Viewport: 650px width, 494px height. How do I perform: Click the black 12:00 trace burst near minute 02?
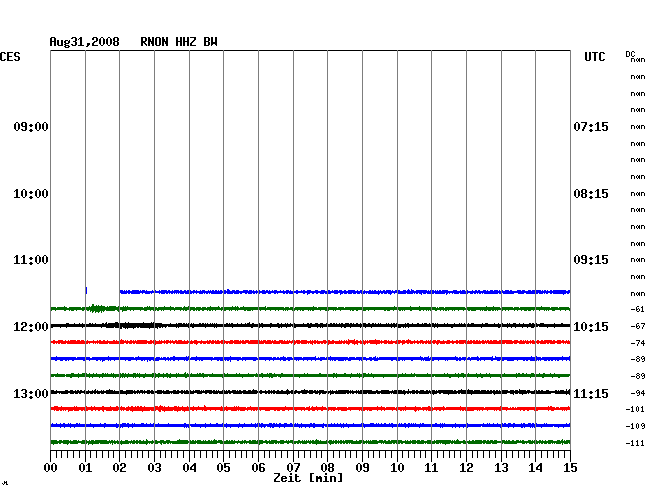pos(133,325)
